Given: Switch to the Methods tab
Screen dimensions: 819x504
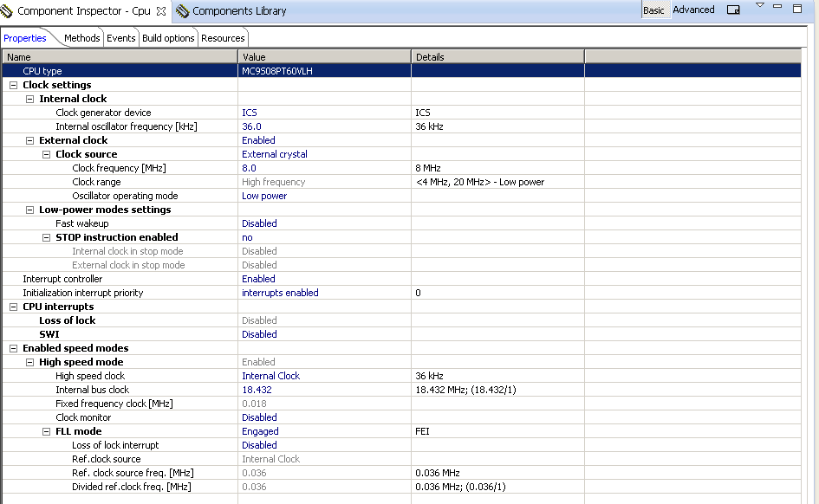Looking at the screenshot, I should pos(81,38).
